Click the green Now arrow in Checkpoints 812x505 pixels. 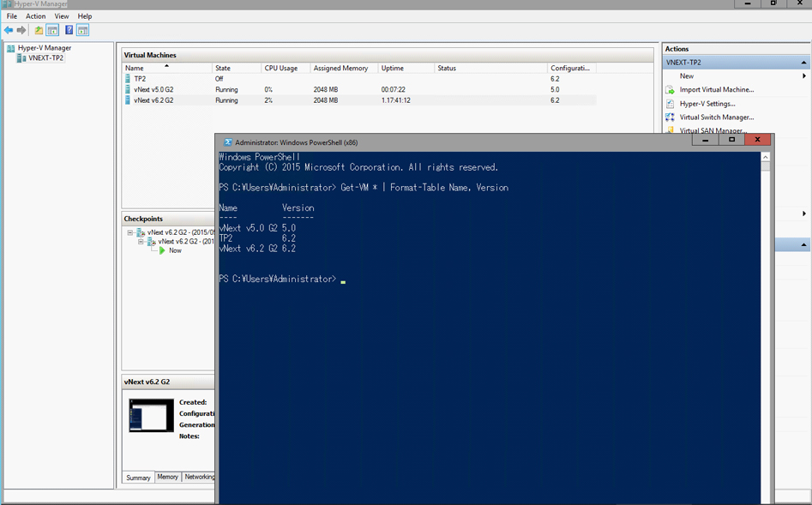pyautogui.click(x=162, y=250)
